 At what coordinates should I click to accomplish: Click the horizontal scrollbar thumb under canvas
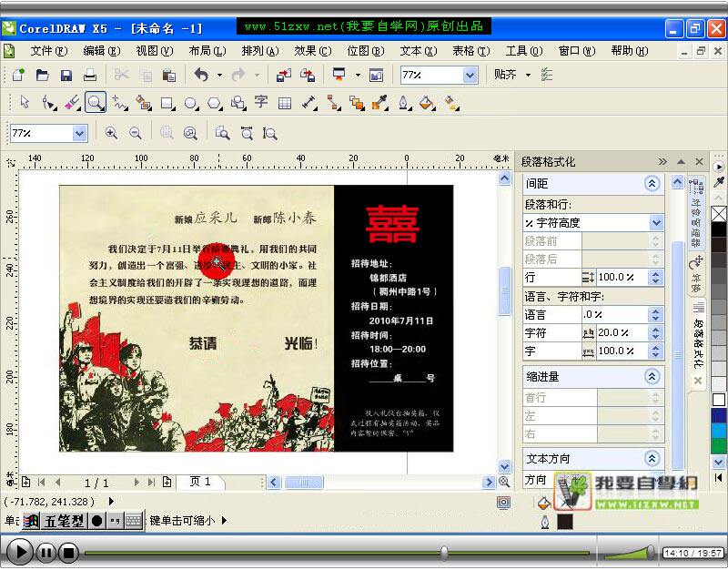(x=303, y=483)
